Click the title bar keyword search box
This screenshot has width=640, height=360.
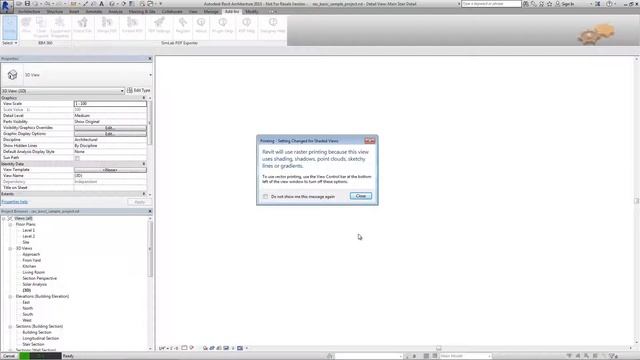click(x=491, y=4)
